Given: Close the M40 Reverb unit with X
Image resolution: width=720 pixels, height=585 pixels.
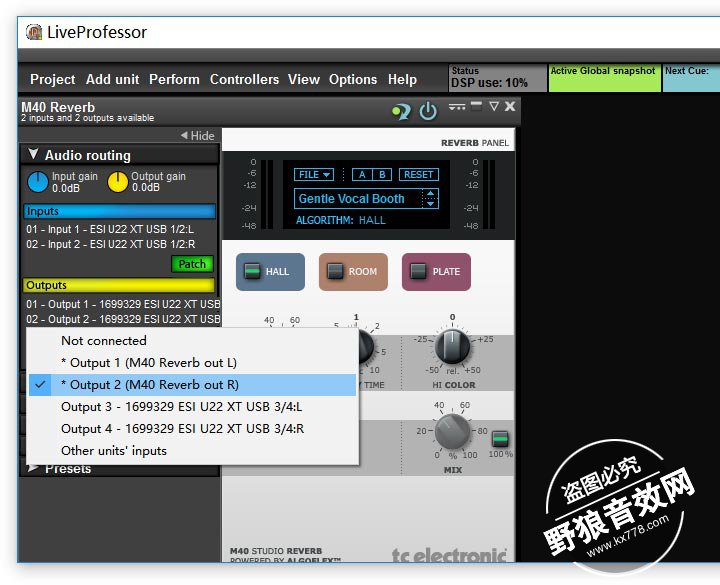Looking at the screenshot, I should click(510, 107).
